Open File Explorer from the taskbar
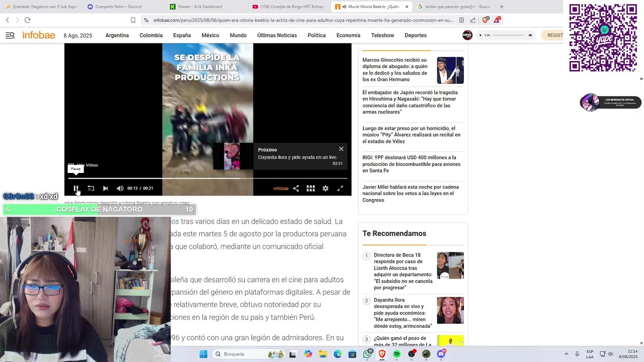644x362 pixels. point(323,354)
